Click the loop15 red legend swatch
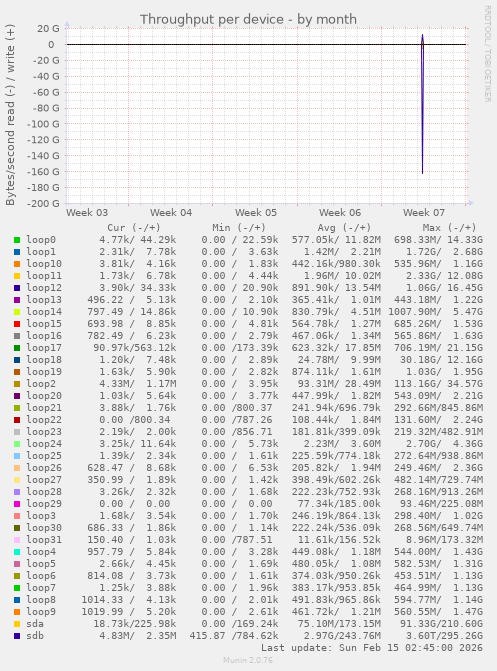This screenshot has height=671, width=497. 17,324
